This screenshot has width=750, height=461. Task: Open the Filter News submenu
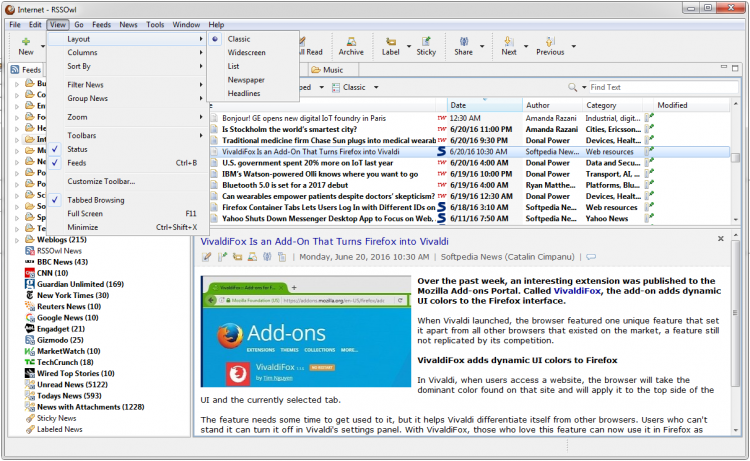click(128, 85)
